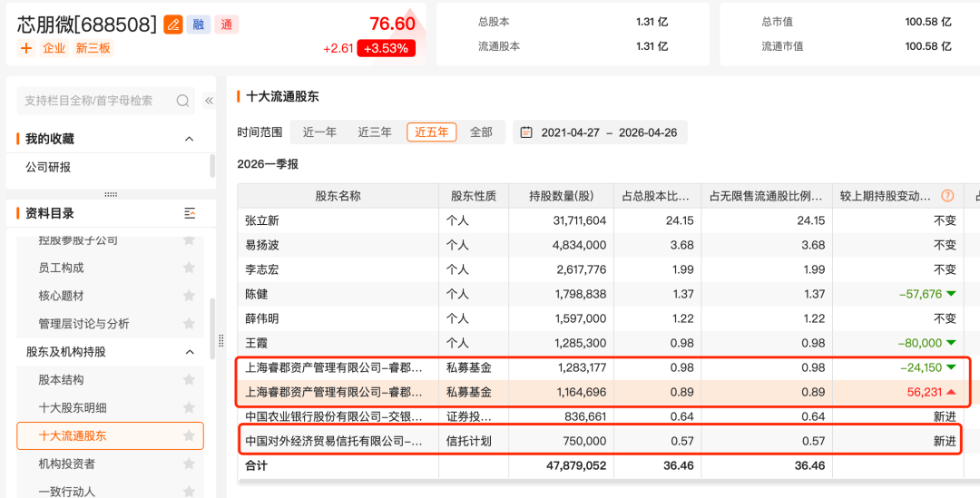Select the 近三年 time range
980x498 pixels.
tap(375, 132)
